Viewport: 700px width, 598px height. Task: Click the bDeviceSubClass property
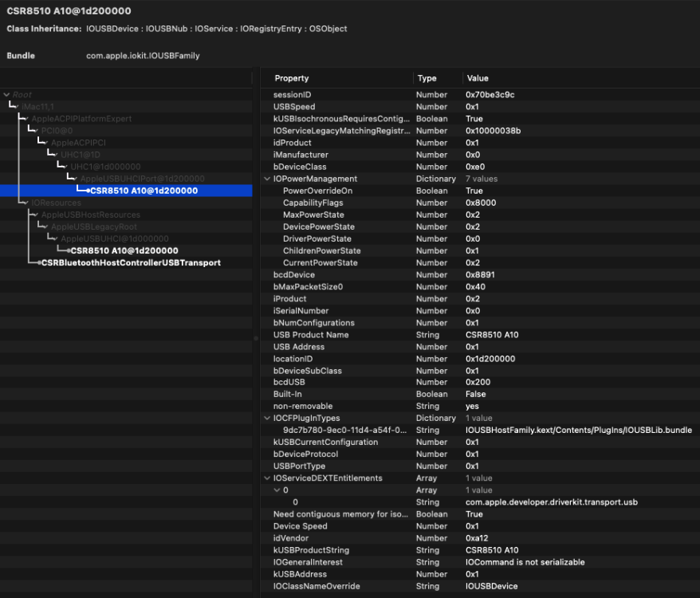click(307, 371)
